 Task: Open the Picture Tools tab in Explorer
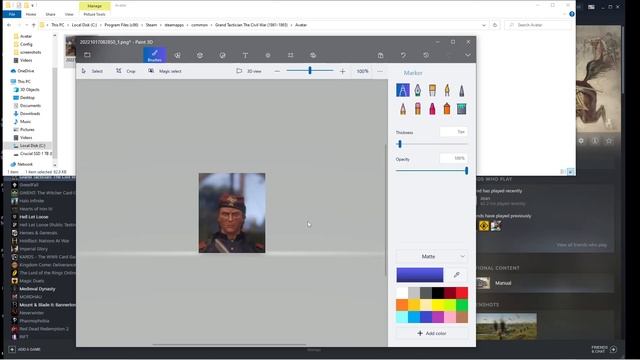94,14
